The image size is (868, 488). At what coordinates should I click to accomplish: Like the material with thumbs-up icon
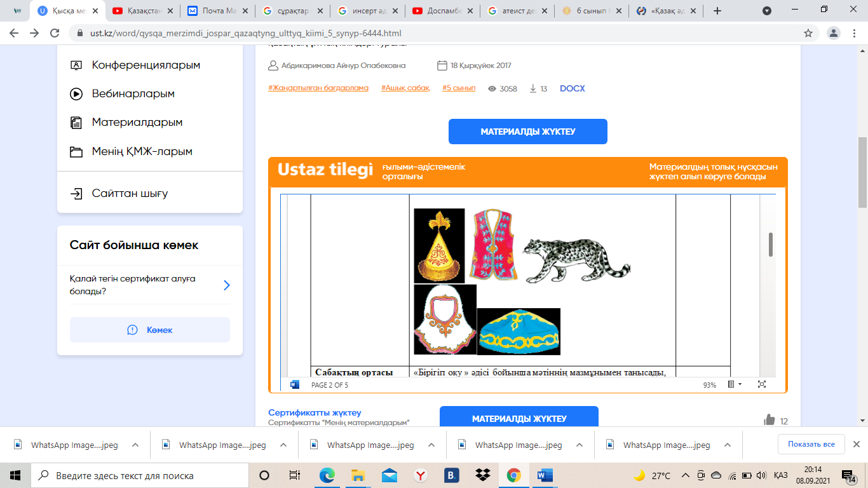[x=770, y=420]
